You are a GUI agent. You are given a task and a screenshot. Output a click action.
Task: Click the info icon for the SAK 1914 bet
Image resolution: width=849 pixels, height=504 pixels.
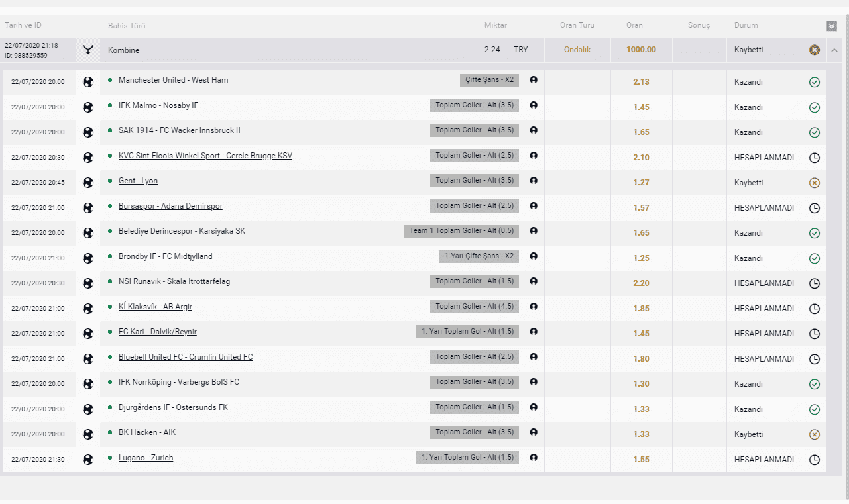pyautogui.click(x=534, y=130)
